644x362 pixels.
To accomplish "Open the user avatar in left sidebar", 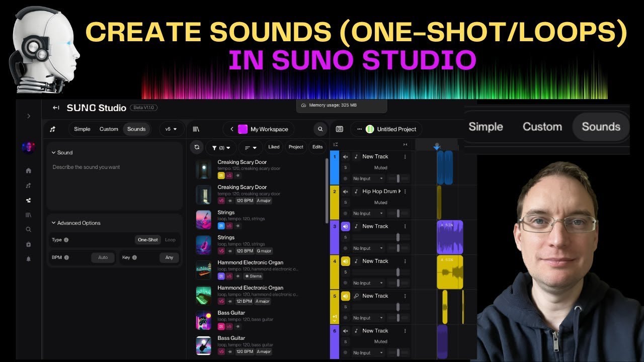I will [28, 147].
